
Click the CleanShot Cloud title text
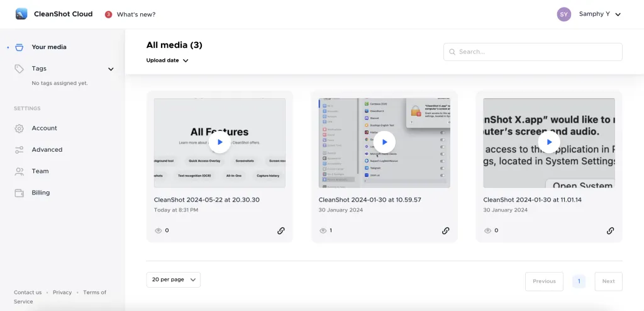(x=64, y=14)
